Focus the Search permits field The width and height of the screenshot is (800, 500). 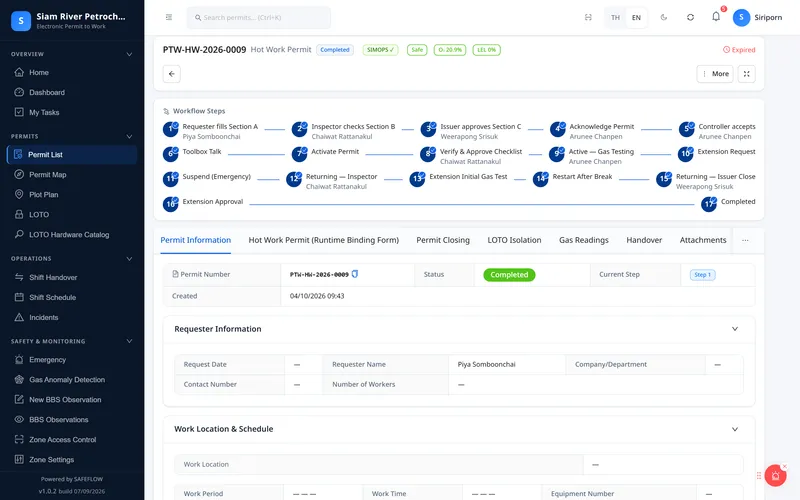pyautogui.click(x=259, y=17)
